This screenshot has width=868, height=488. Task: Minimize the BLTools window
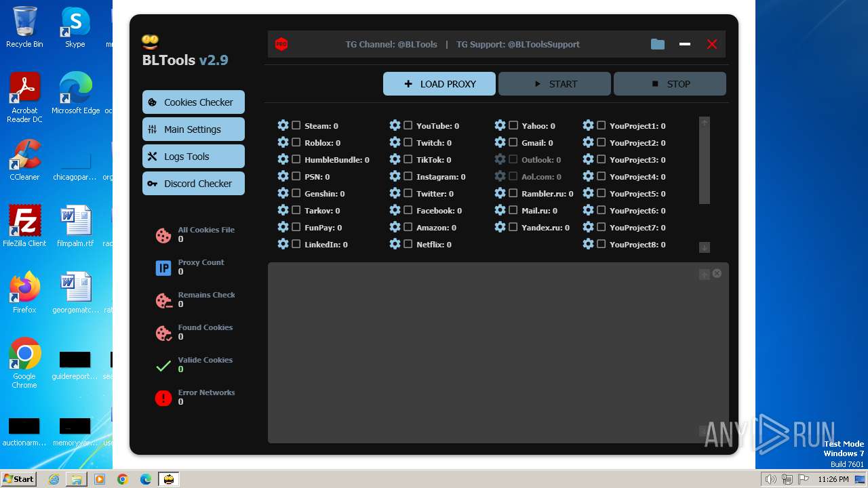coord(685,44)
